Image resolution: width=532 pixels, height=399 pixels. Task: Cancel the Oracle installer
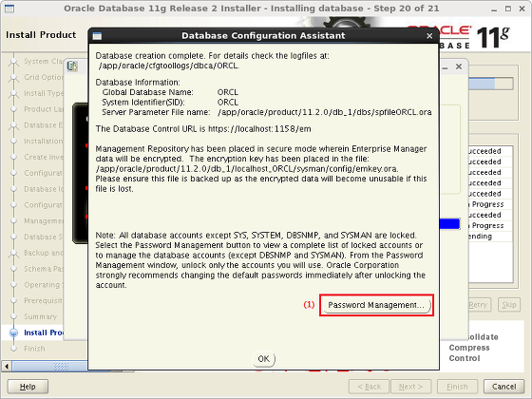pos(503,387)
